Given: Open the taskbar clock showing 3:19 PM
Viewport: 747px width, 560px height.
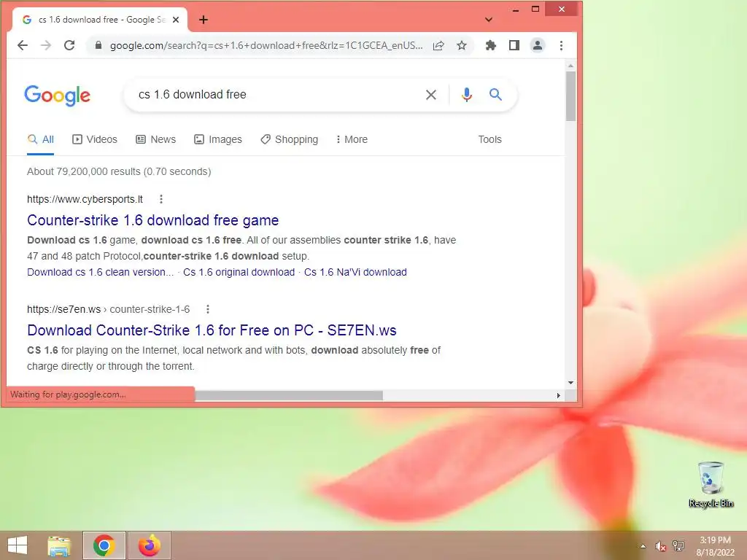Looking at the screenshot, I should point(715,546).
